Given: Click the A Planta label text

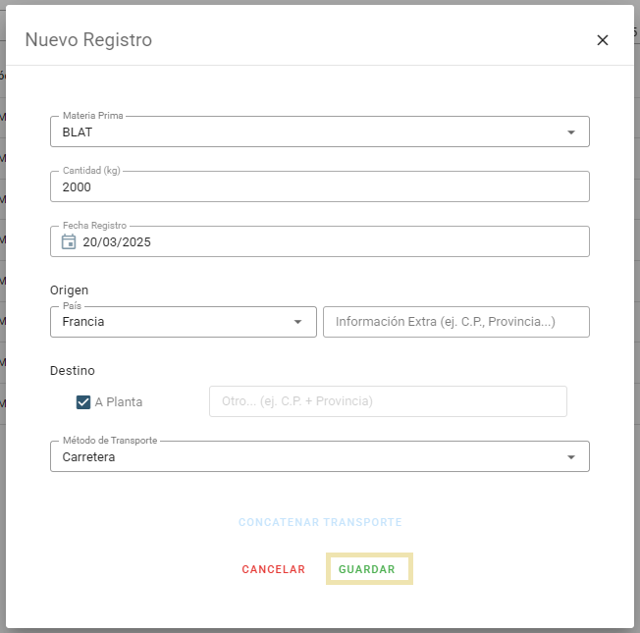Looking at the screenshot, I should (x=119, y=402).
